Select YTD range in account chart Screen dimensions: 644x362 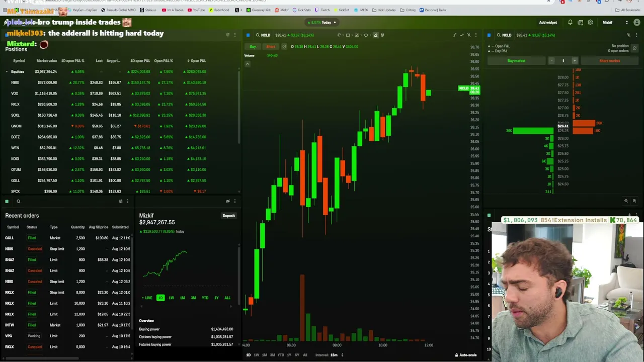coord(205,298)
